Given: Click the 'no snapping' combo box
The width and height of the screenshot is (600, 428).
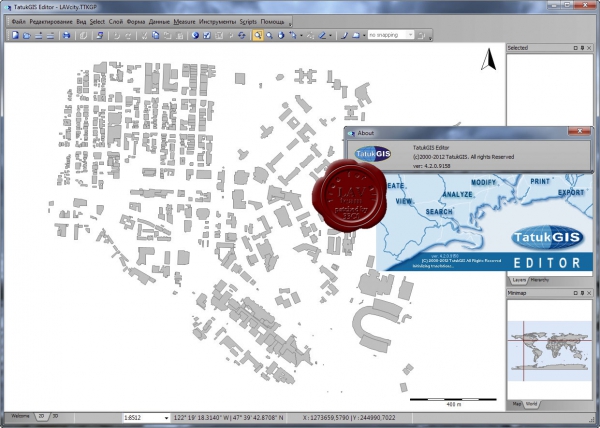Looking at the screenshot, I should pos(391,35).
